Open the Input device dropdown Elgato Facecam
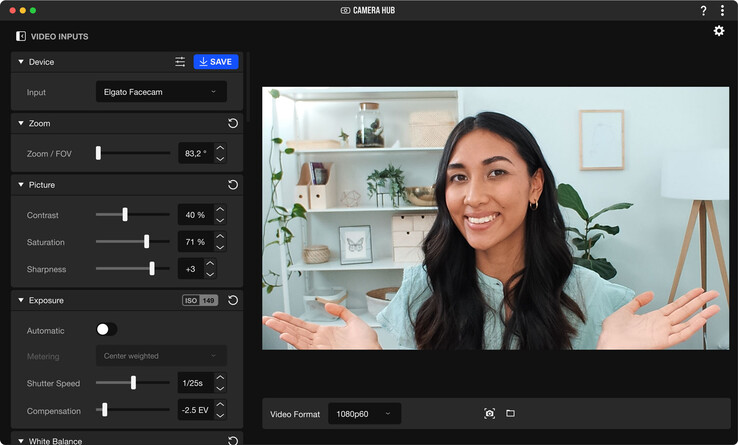This screenshot has height=445, width=738. (x=161, y=92)
